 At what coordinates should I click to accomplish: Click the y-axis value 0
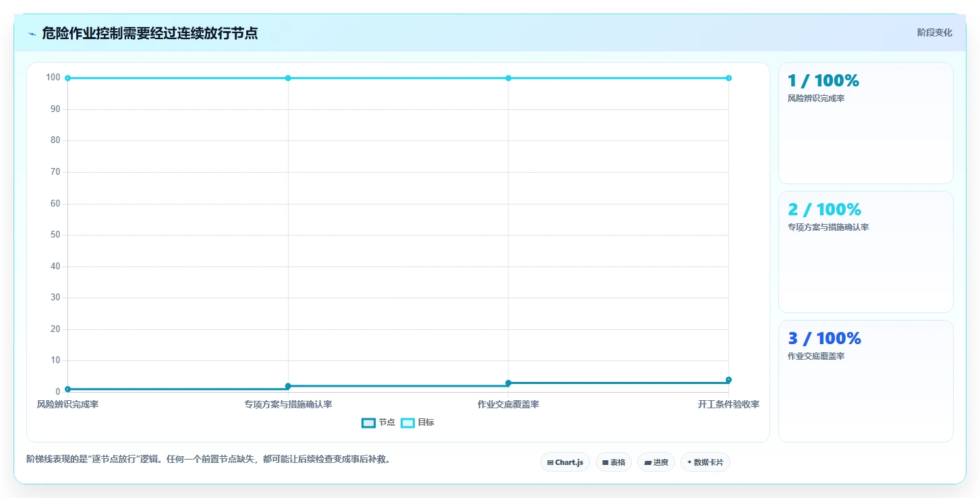(58, 392)
